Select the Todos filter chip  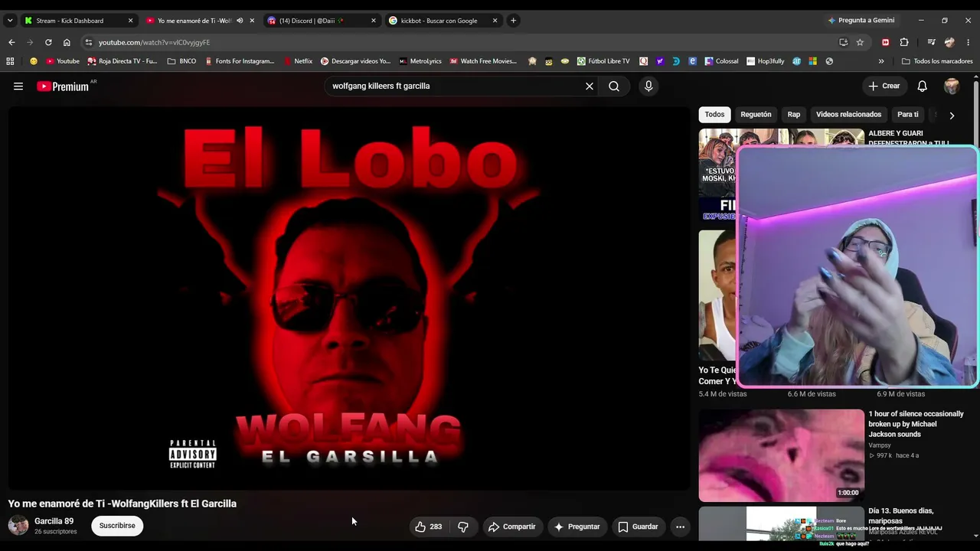coord(714,115)
